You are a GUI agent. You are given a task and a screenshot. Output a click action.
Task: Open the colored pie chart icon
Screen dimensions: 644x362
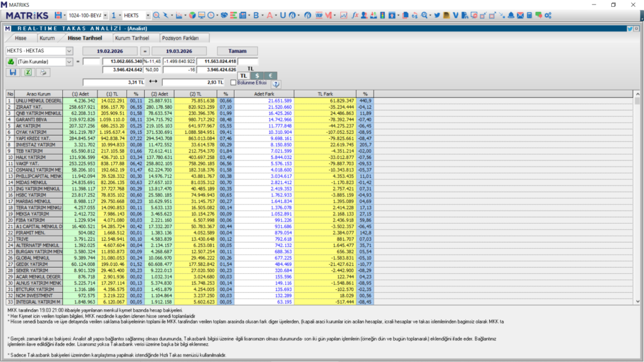pyautogui.click(x=192, y=15)
